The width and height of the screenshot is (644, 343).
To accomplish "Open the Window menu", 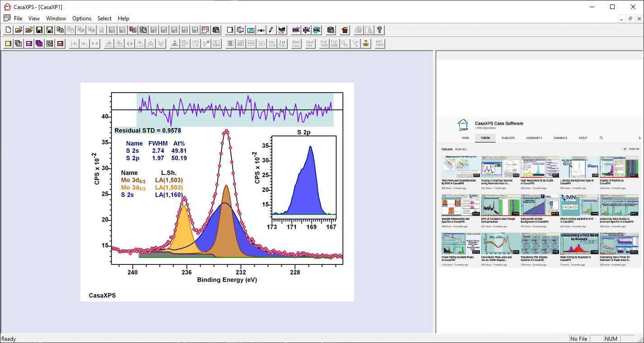I will pyautogui.click(x=56, y=19).
